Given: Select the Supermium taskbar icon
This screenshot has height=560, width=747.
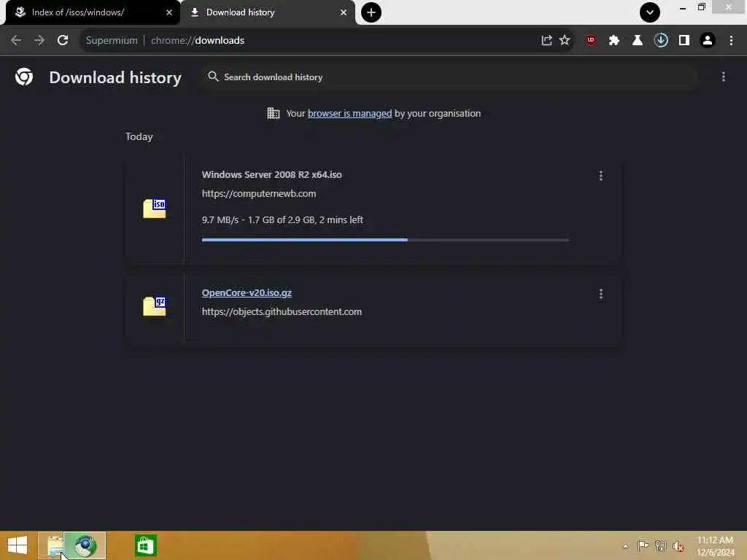Looking at the screenshot, I should pos(85,545).
